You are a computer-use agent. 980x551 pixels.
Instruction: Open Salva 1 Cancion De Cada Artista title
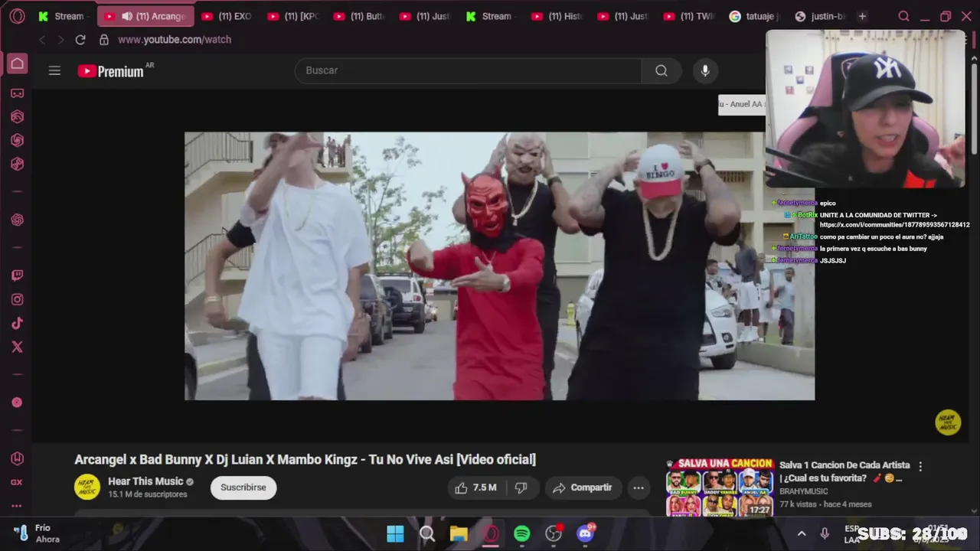click(844, 471)
